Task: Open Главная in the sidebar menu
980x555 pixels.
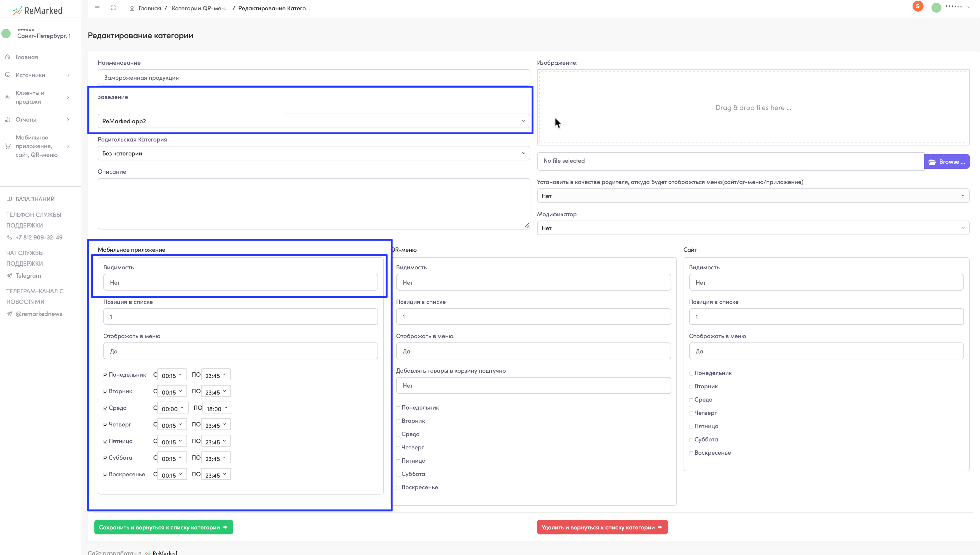Action: 27,57
